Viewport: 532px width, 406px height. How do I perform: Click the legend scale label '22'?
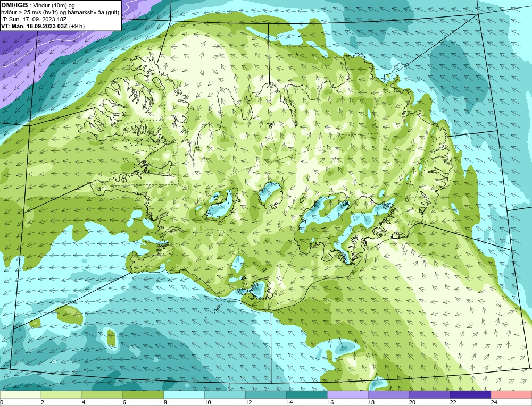pyautogui.click(x=453, y=402)
